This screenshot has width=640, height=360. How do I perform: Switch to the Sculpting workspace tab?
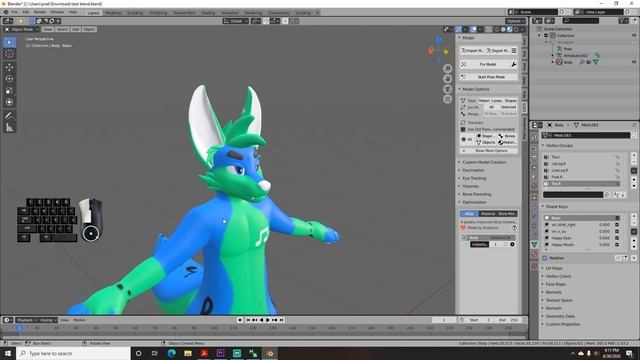click(135, 13)
